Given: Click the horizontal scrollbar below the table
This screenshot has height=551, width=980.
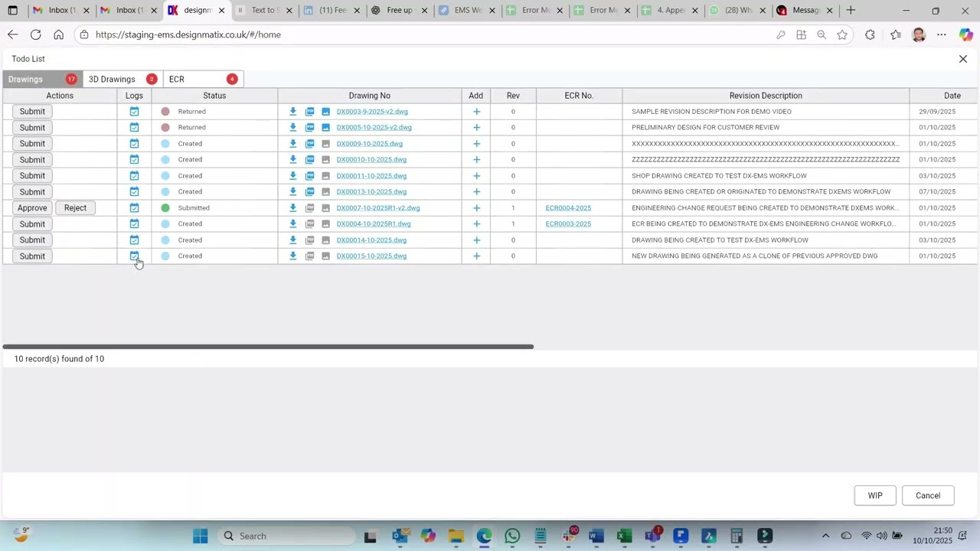Looking at the screenshot, I should (x=268, y=347).
